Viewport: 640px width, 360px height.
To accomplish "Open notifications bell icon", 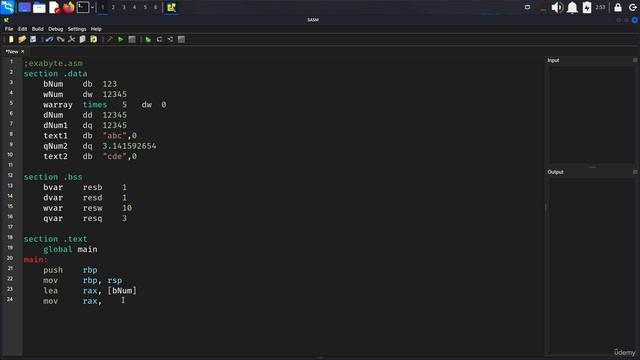I will pos(572,7).
